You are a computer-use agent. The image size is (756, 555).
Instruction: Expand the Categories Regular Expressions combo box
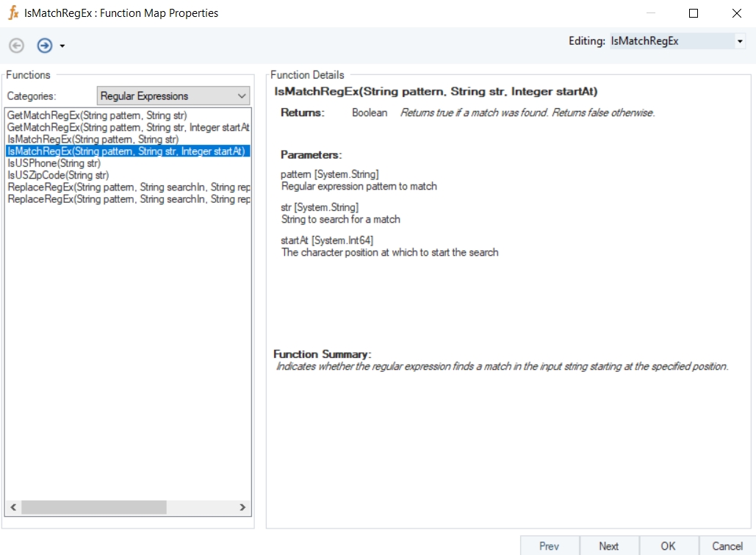coord(242,96)
